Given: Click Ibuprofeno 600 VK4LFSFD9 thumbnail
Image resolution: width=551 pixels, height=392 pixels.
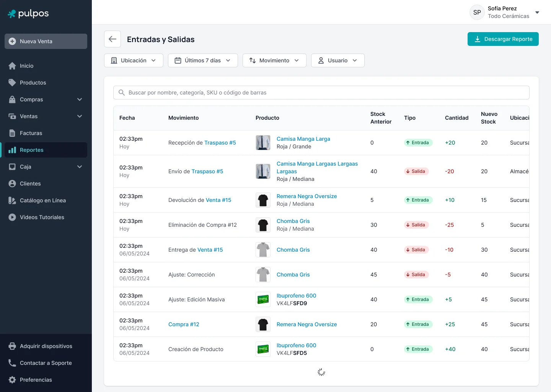Looking at the screenshot, I should pos(263,299).
